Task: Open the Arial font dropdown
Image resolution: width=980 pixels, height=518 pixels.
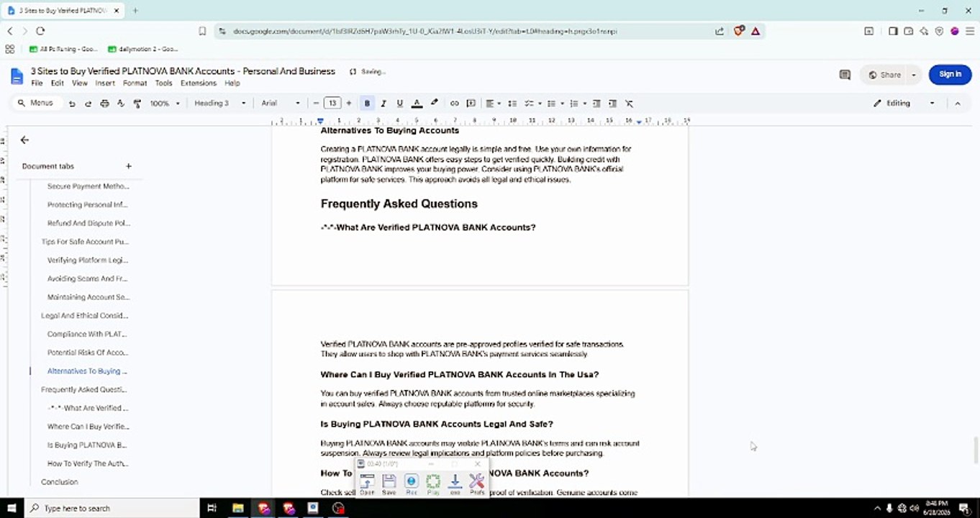Action: coord(281,104)
